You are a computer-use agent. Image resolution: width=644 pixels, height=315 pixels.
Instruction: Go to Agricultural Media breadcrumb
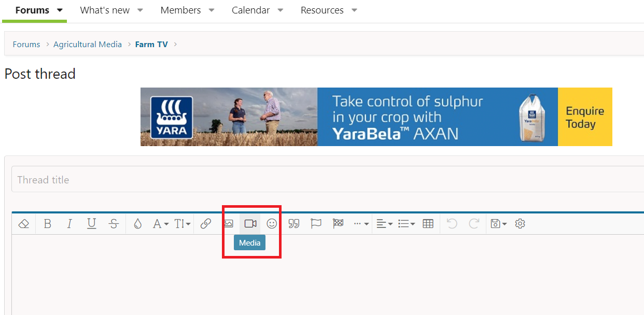pyautogui.click(x=88, y=45)
